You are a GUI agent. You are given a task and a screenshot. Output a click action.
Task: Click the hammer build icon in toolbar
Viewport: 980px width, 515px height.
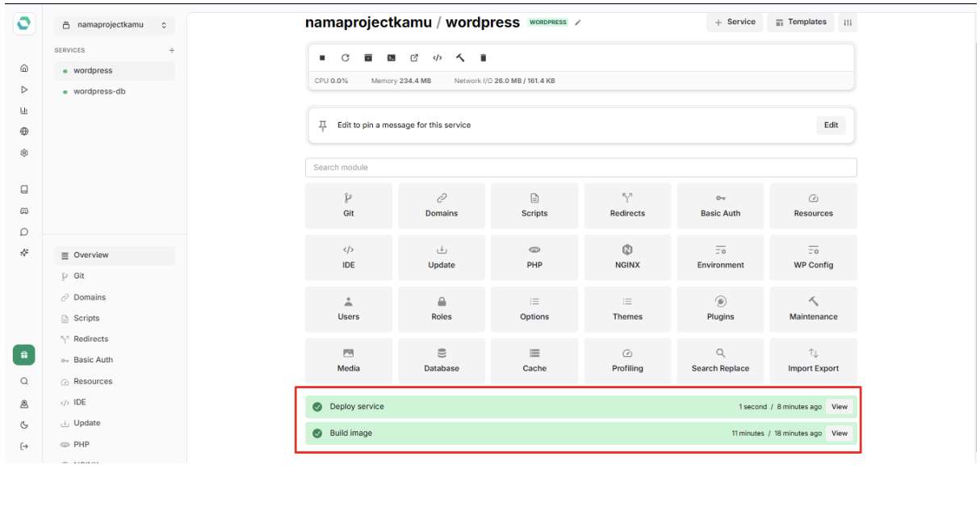[x=460, y=58]
